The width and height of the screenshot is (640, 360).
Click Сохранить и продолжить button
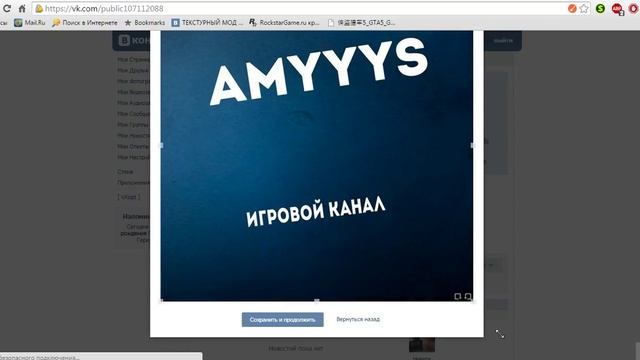point(282,320)
